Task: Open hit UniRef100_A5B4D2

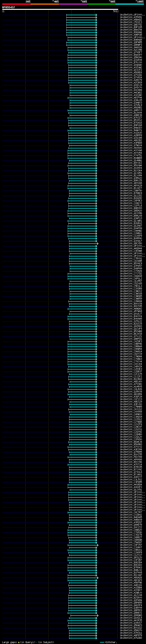Action: point(131,20)
